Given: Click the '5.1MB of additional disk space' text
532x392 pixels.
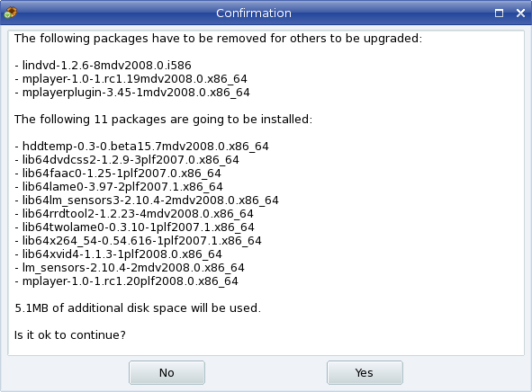Looking at the screenshot, I should pos(138,308).
